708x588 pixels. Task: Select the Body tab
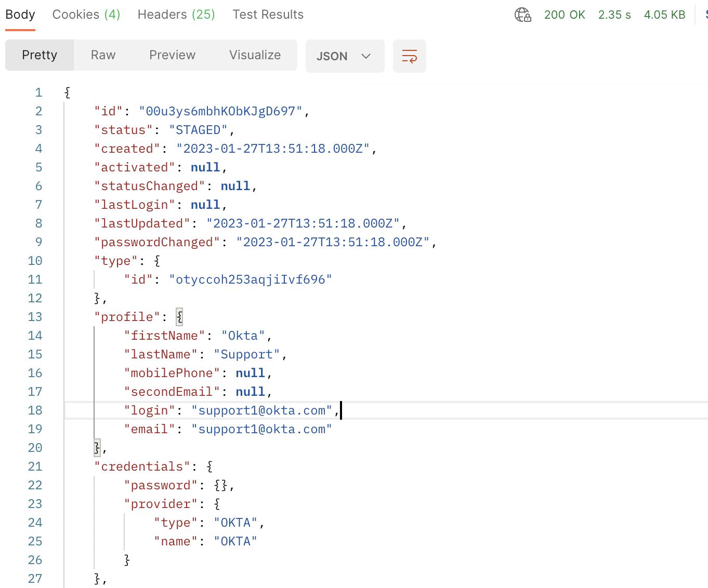point(20,15)
